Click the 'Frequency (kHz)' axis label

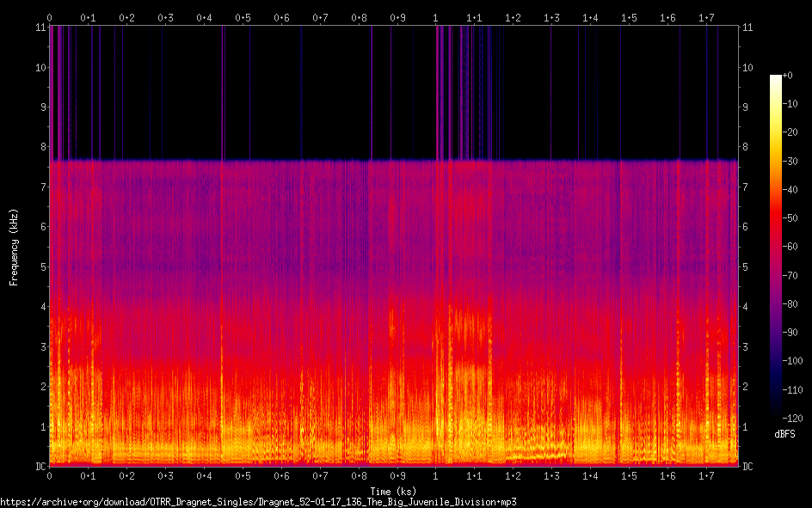coord(14,247)
